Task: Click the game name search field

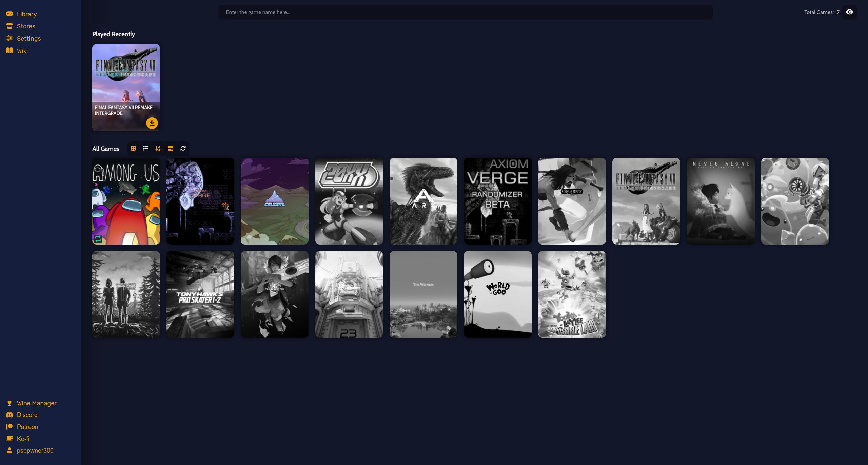Action: (x=466, y=12)
